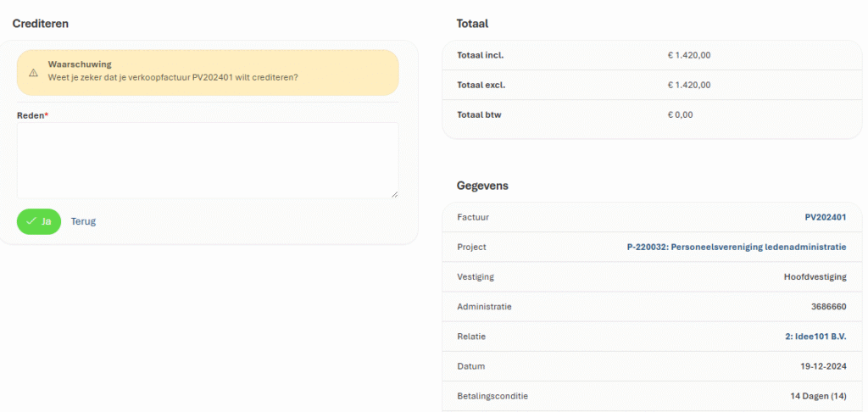Image resolution: width=868 pixels, height=412 pixels.
Task: Click the Reden field label
Action: [31, 115]
